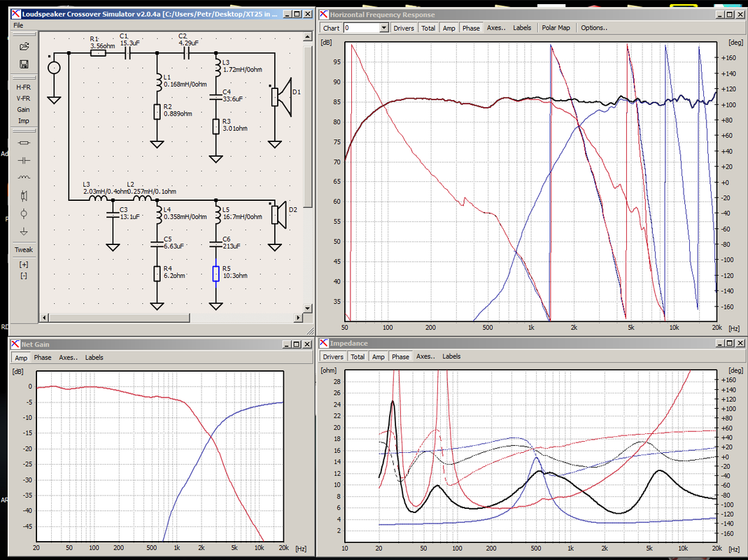Toggle Drivers in Horizontal Frequency Response window
Viewport: 748px width, 560px height.
pyautogui.click(x=404, y=28)
